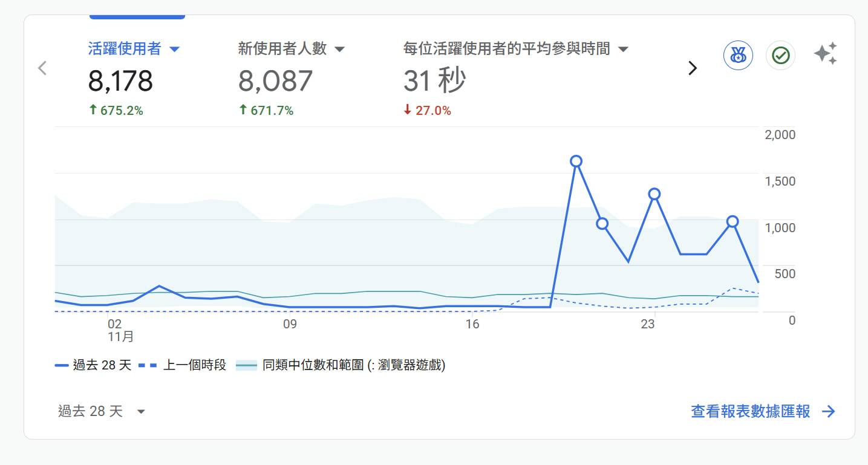Open the sparkle insights icon
This screenshot has width=868, height=465.
825,54
